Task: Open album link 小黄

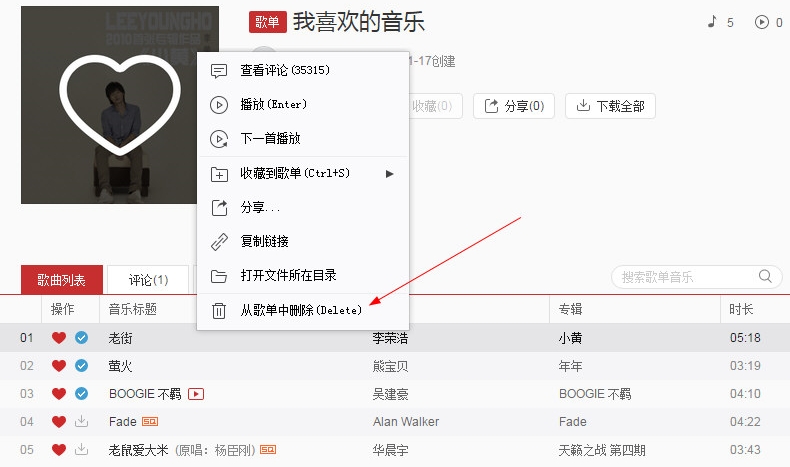Action: 570,338
